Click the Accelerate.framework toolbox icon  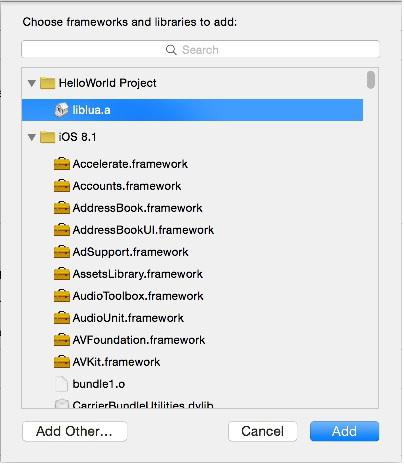coord(62,164)
